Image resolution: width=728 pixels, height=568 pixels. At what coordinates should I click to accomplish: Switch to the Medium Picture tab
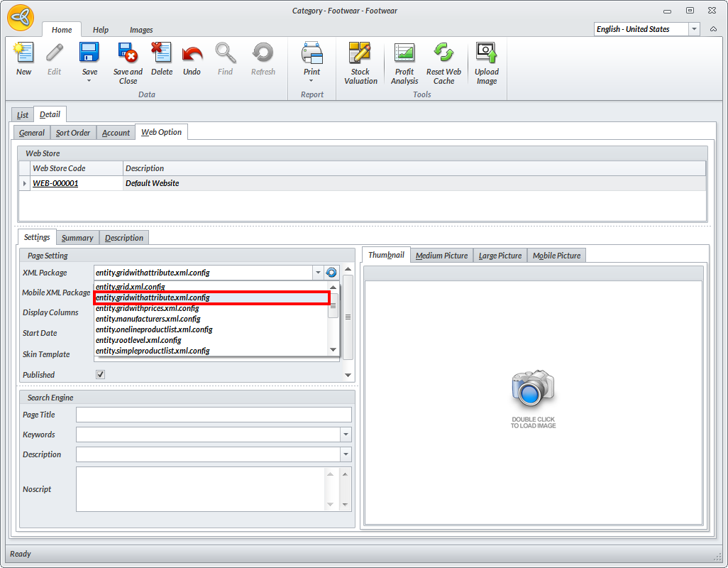tap(441, 256)
